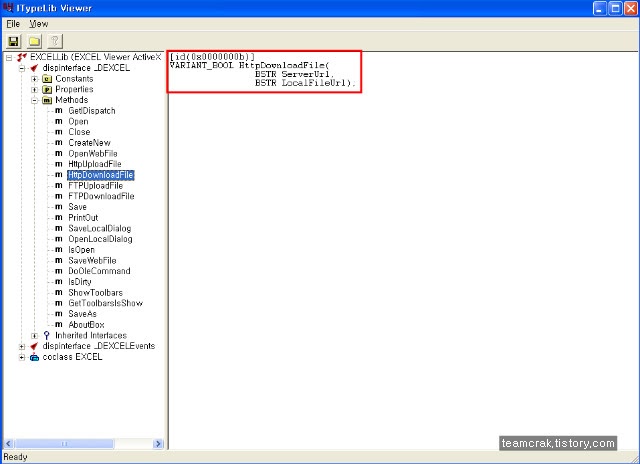Click the tree pane horizontal scrollbar thumb
Image resolution: width=640 pixels, height=464 pixels.
pos(64,444)
